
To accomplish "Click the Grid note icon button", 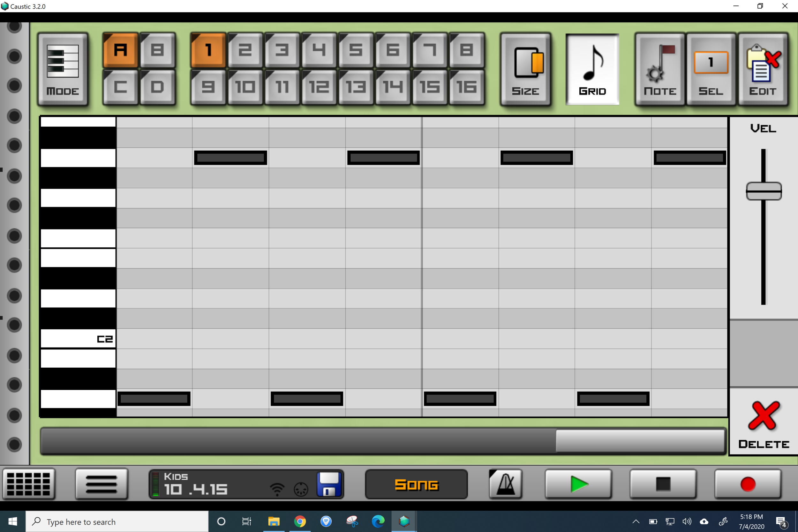I will (x=592, y=69).
